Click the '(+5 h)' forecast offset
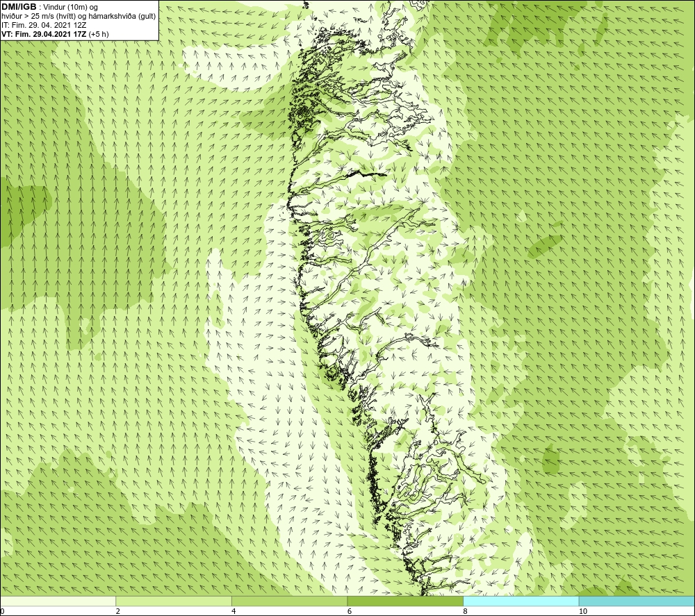Screen dimensions: 695x616 (x=99, y=34)
